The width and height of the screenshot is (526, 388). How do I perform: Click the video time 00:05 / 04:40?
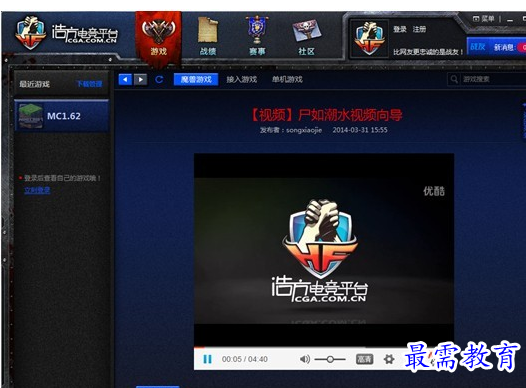pos(245,359)
